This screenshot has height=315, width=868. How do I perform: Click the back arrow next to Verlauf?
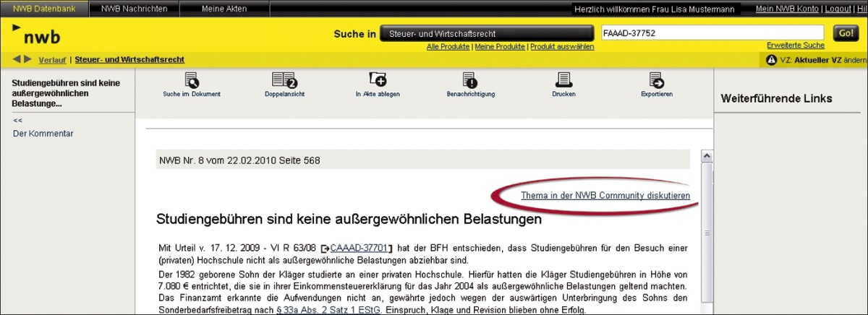pyautogui.click(x=17, y=59)
